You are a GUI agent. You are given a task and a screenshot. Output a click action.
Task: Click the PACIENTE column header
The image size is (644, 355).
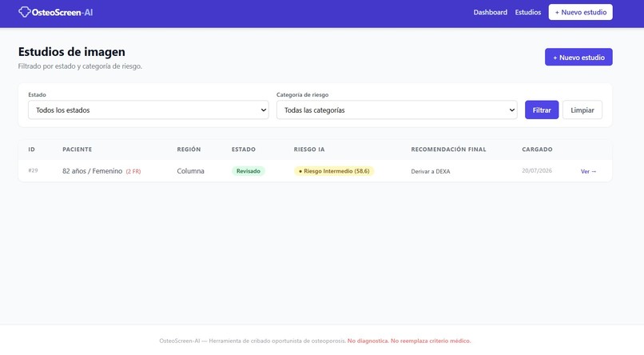(78, 150)
